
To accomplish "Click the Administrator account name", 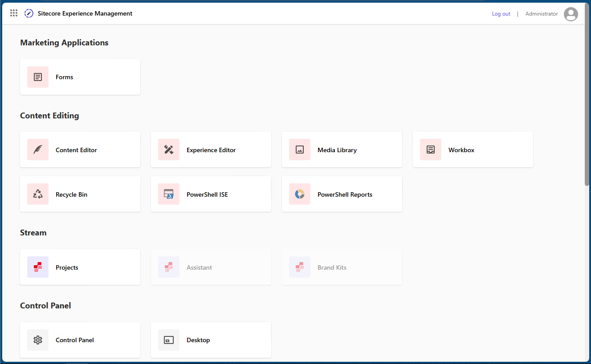I will click(541, 13).
